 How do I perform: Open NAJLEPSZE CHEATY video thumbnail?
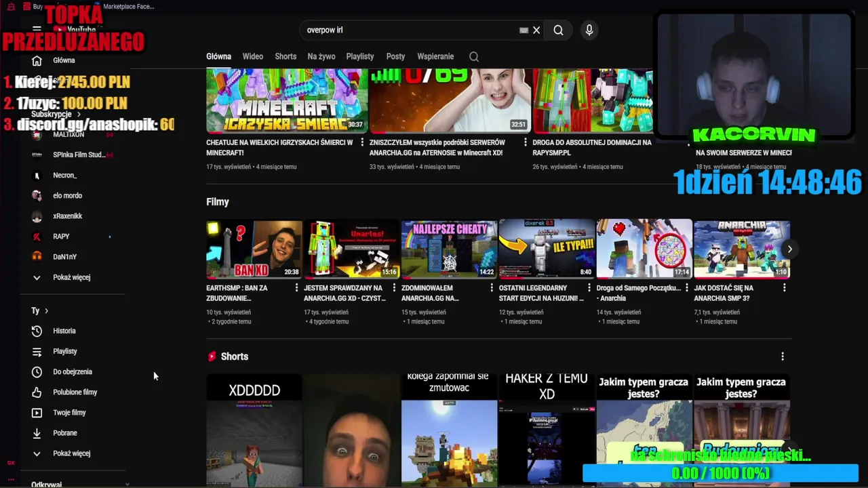tap(449, 249)
